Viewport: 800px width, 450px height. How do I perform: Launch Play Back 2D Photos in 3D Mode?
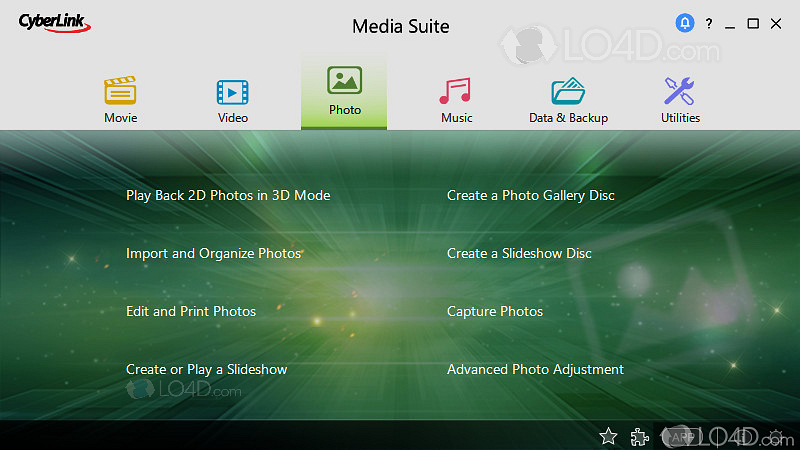[228, 195]
